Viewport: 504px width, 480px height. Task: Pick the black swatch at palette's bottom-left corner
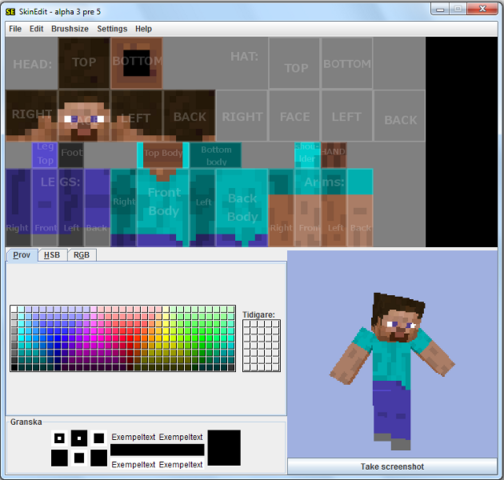[x=14, y=367]
